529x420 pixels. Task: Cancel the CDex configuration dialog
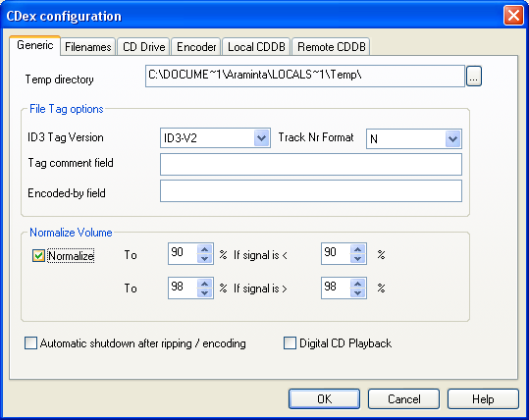coord(403,399)
